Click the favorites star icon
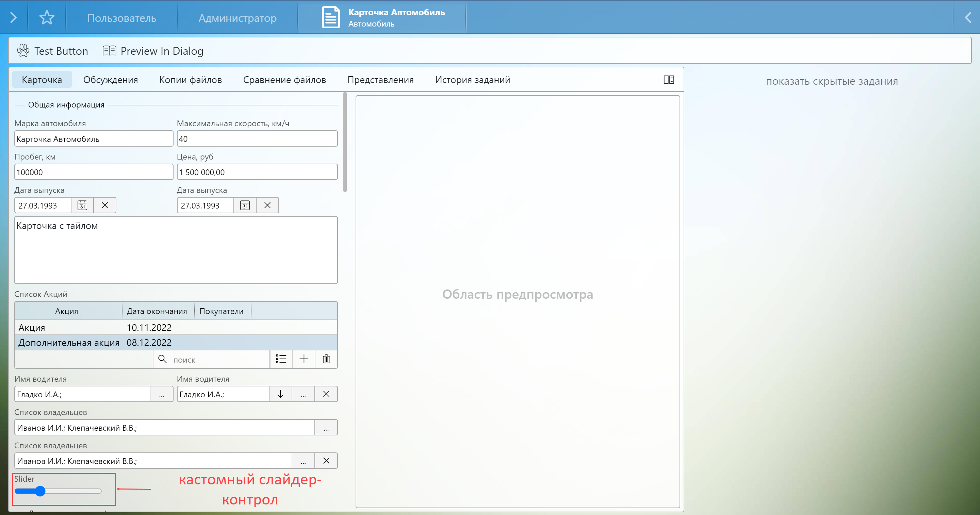The height and width of the screenshot is (515, 980). pyautogui.click(x=47, y=17)
